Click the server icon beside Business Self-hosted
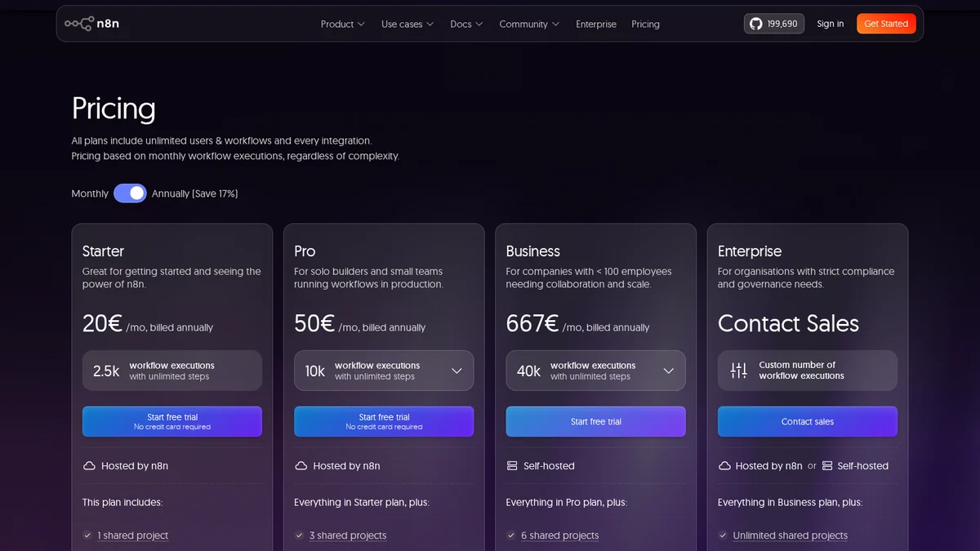This screenshot has height=551, width=980. tap(512, 465)
